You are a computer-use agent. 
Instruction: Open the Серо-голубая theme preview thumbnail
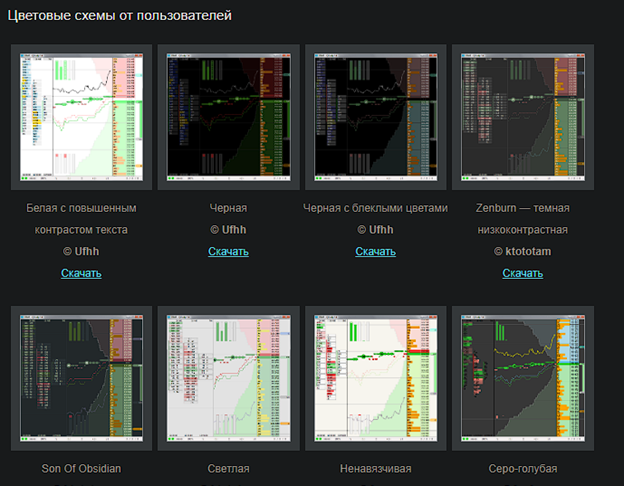(523, 378)
